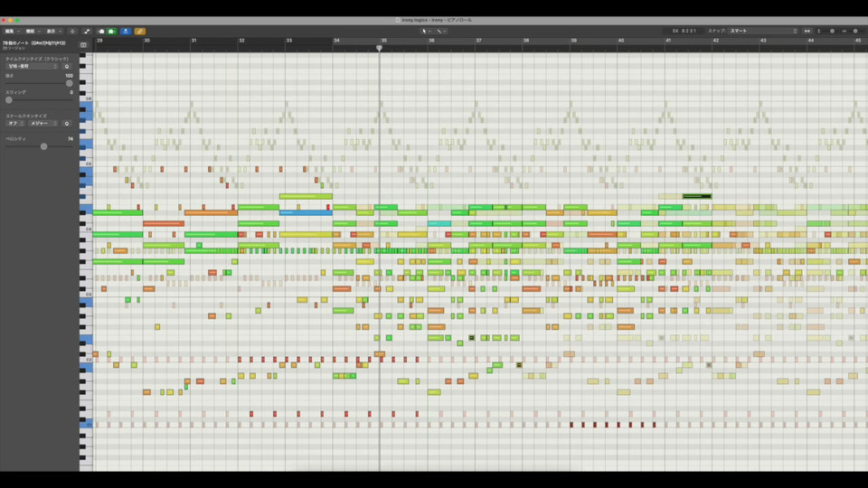
Task: Adjust the スイング (Swing) slider
Action: (x=9, y=100)
